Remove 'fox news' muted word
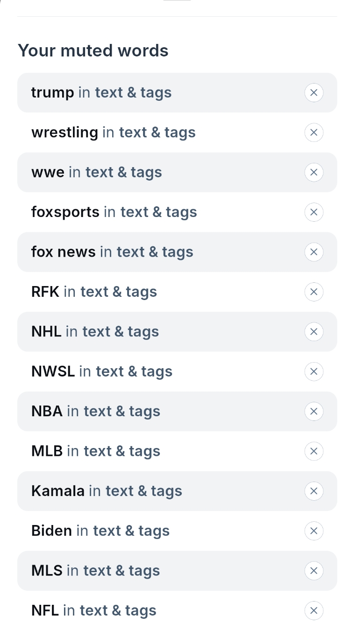350x644 pixels. pos(314,252)
